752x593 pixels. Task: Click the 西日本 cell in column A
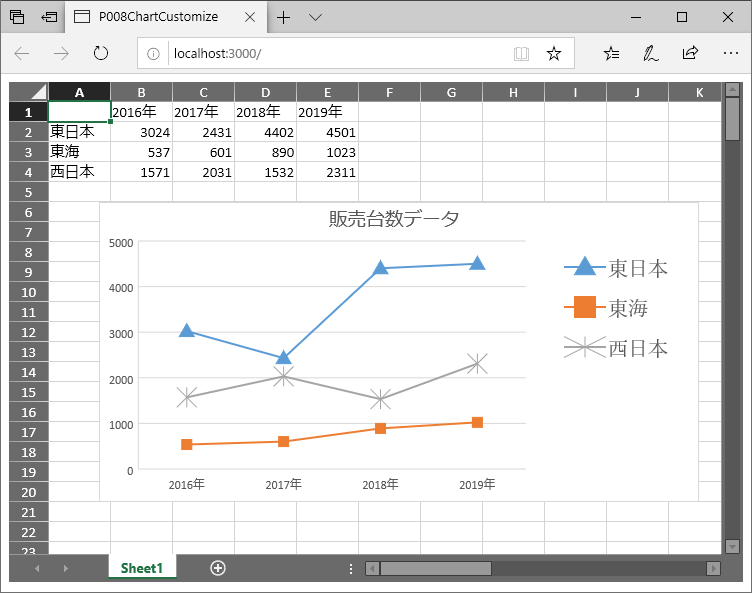tap(80, 172)
